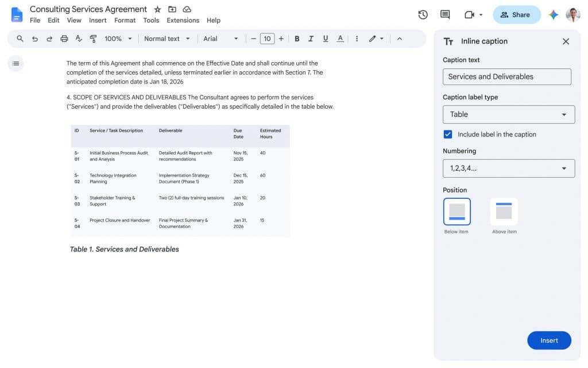Click the search menus magnifier icon
The image size is (588, 368).
[x=20, y=39]
